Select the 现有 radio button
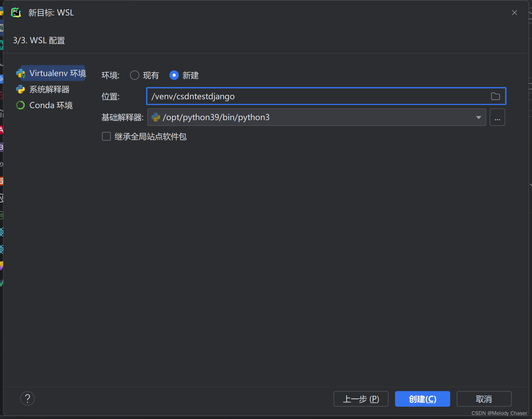This screenshot has height=419, width=532. click(x=134, y=75)
